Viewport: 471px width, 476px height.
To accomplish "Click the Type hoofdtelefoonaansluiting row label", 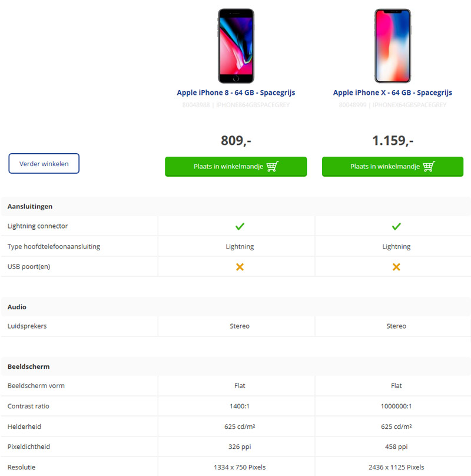I will 54,247.
